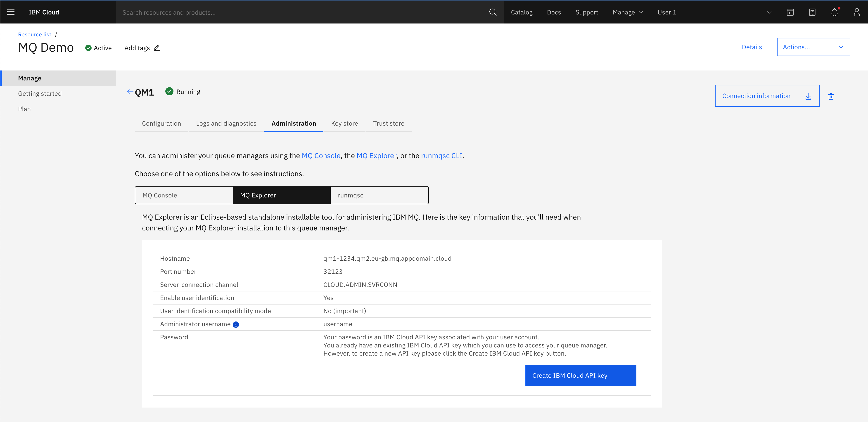Click the 'Password' row label

pos(174,337)
